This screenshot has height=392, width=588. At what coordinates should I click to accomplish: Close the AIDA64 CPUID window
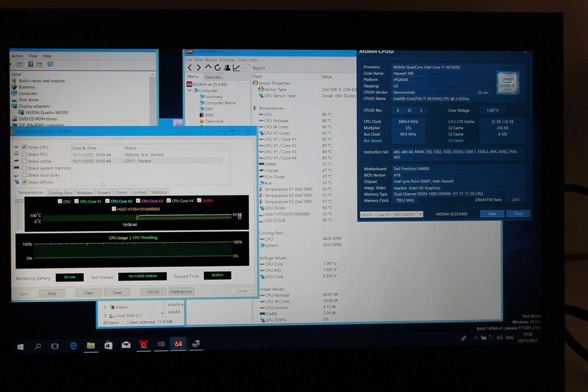[x=518, y=213]
